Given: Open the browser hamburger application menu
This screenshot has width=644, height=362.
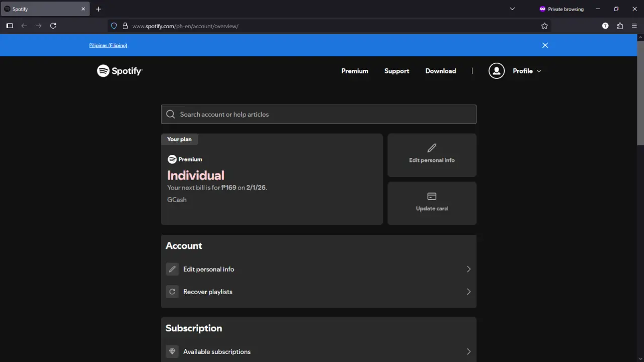Looking at the screenshot, I should pos(634,26).
